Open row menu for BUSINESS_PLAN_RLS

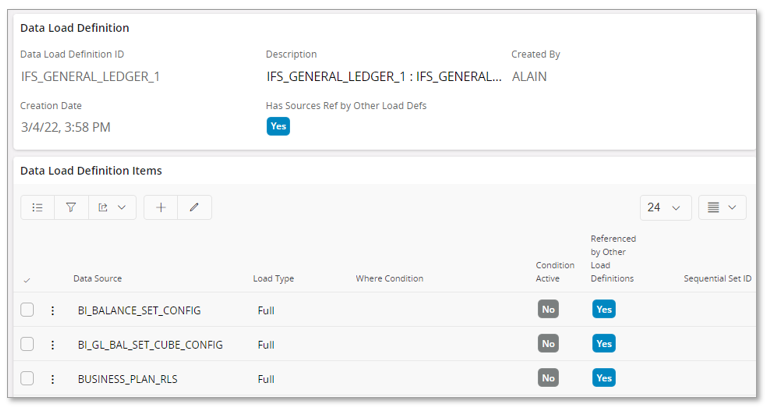[x=53, y=378]
